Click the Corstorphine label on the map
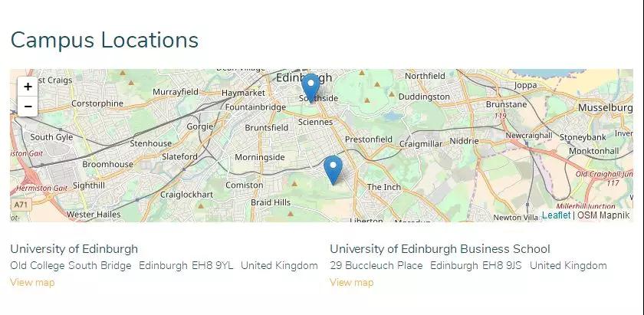644x315 pixels. [x=97, y=103]
